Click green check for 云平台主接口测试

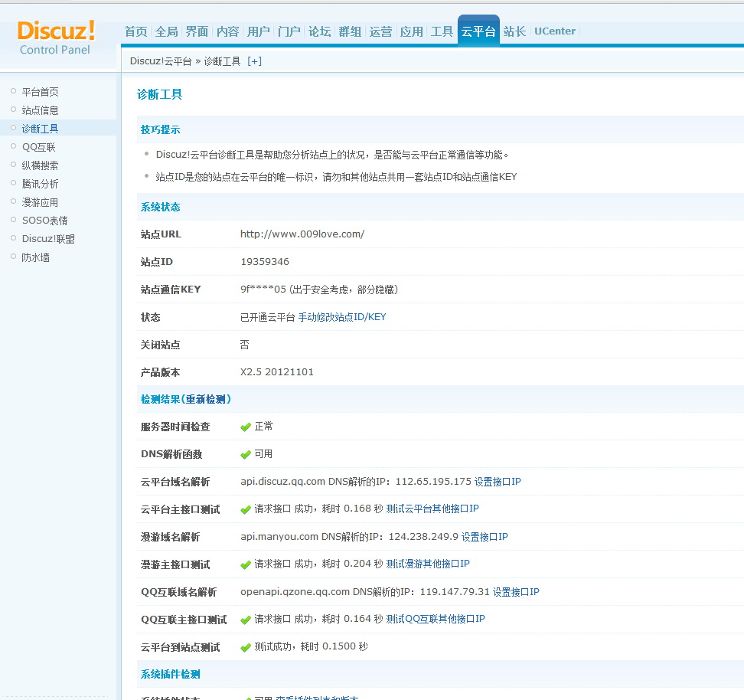pos(245,509)
